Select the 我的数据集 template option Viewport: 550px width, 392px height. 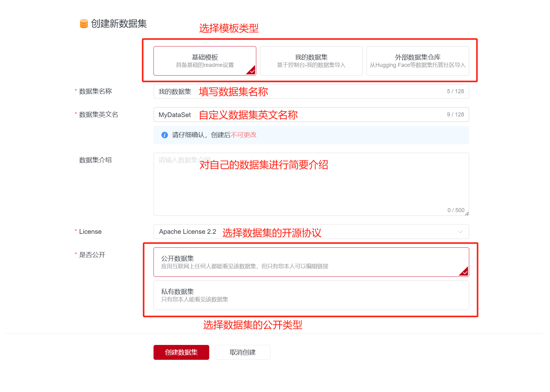tap(311, 61)
